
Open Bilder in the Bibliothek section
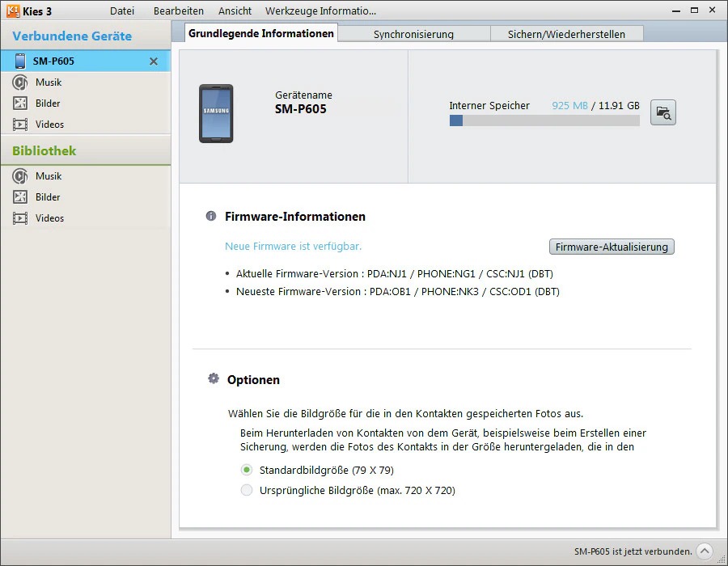(x=48, y=197)
